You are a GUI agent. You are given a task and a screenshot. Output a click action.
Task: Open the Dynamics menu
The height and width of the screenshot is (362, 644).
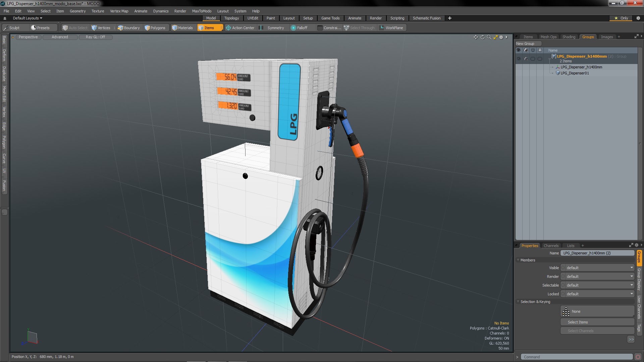point(161,11)
